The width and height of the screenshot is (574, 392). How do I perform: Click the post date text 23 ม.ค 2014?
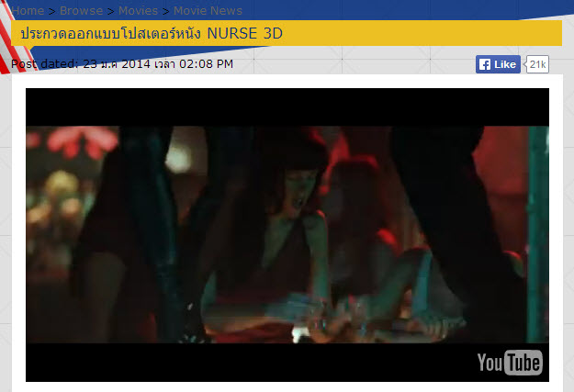click(117, 64)
